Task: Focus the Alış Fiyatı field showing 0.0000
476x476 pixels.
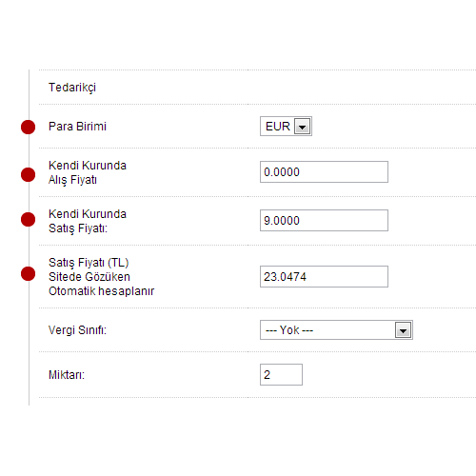Action: (x=324, y=172)
